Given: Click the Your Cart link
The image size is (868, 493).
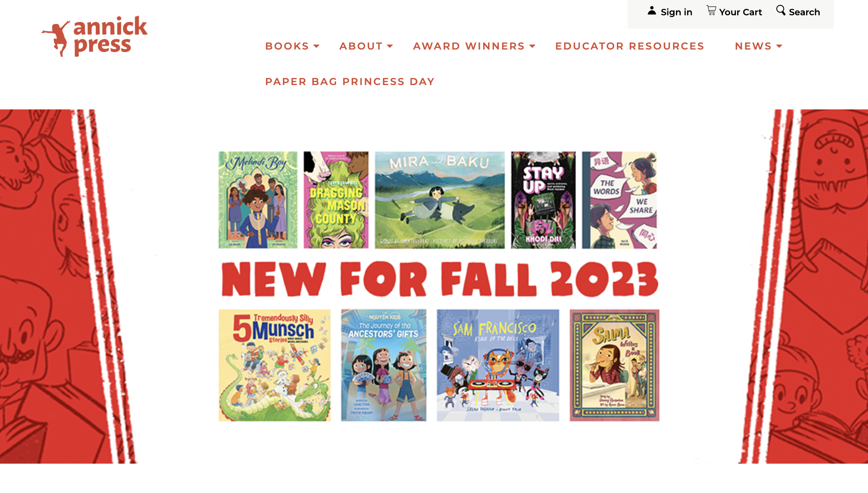Looking at the screenshot, I should (x=734, y=12).
